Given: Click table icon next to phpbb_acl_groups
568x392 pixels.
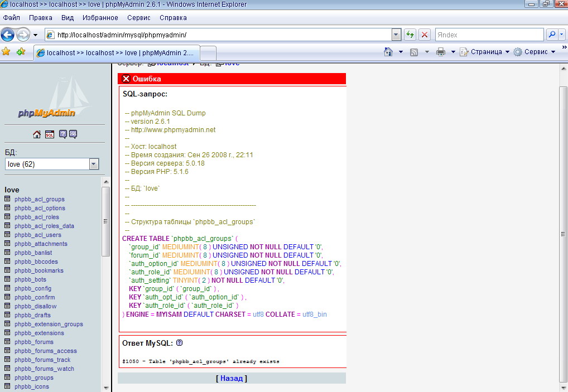Looking at the screenshot, I should click(x=7, y=199).
